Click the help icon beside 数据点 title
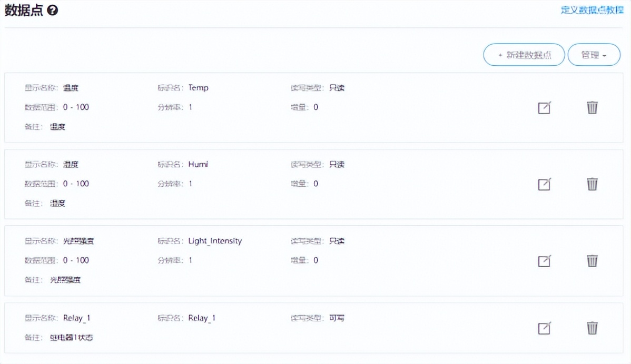The image size is (631, 364). point(52,11)
